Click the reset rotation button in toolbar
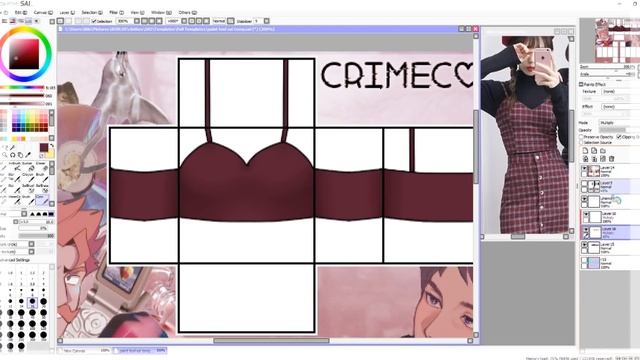The height and width of the screenshot is (360, 640). pyautogui.click(x=206, y=21)
